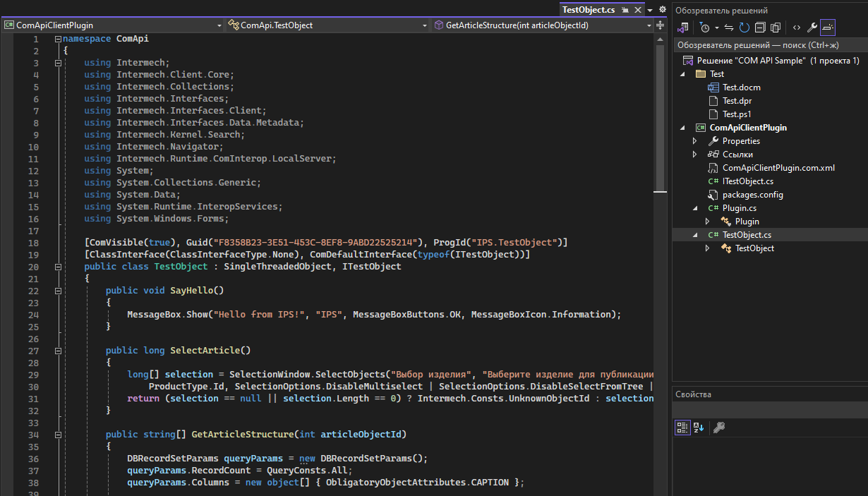
Task: Open Properties via the wrench icon
Action: [x=812, y=28]
